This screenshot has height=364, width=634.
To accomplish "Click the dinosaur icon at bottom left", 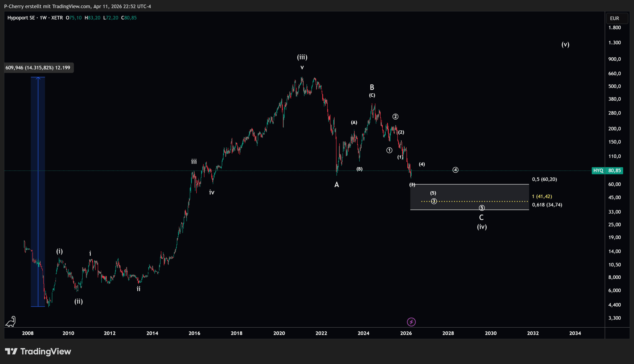I will (x=10, y=321).
